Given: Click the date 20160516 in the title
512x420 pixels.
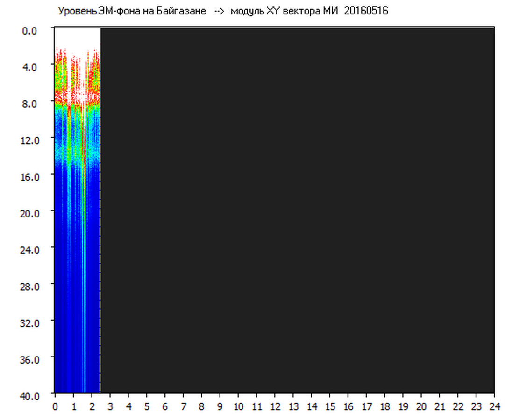Looking at the screenshot, I should click(366, 11).
